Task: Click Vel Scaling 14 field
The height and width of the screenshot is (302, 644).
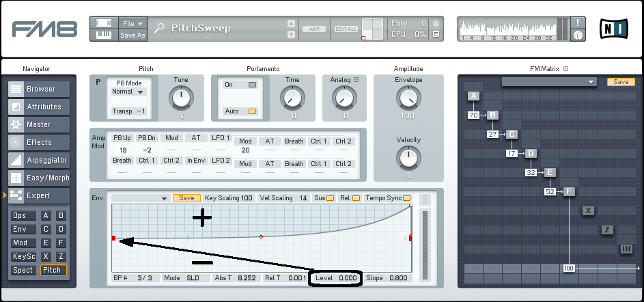Action: click(283, 198)
